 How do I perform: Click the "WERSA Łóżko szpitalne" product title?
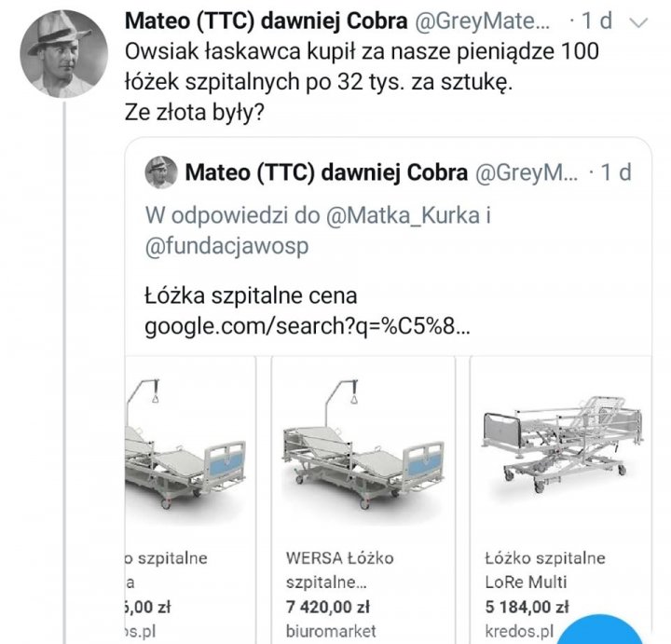pos(339,571)
